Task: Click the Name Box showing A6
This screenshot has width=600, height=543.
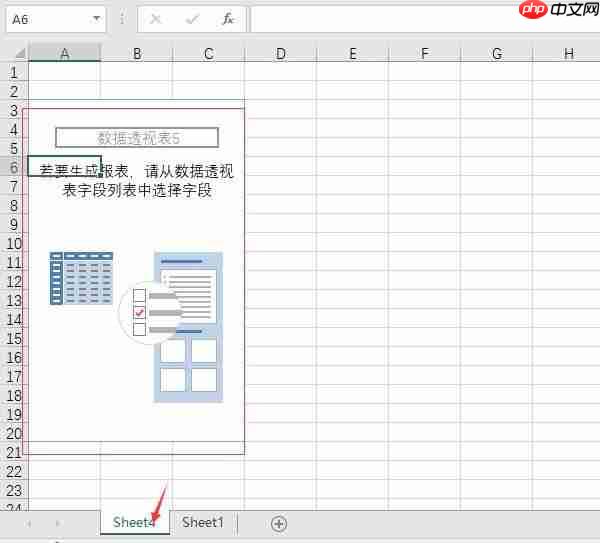Action: [55, 19]
